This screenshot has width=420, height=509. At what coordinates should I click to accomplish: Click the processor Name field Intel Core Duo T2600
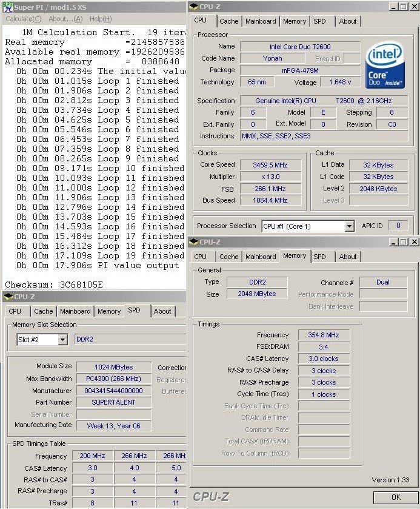tap(300, 47)
